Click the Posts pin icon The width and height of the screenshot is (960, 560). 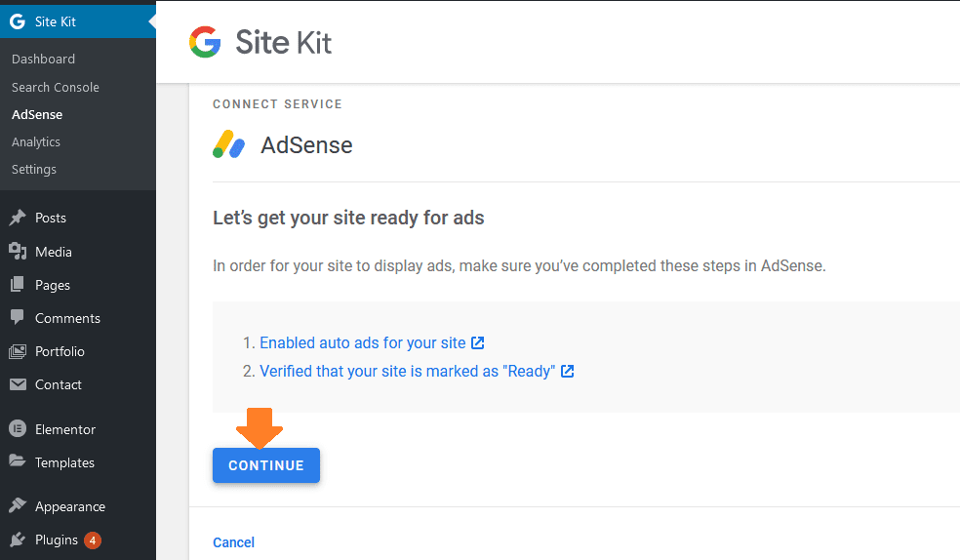pos(18,218)
